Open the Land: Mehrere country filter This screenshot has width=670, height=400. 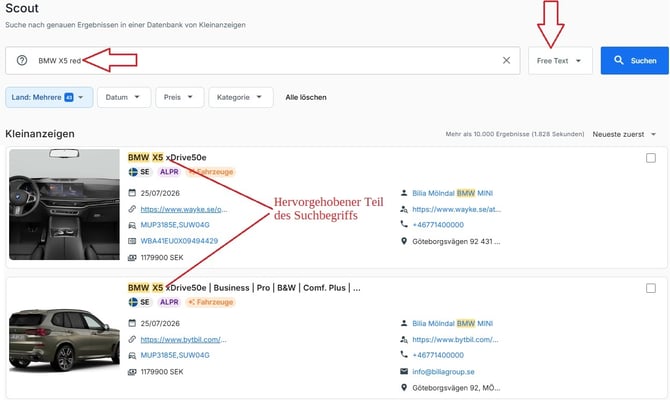click(49, 97)
